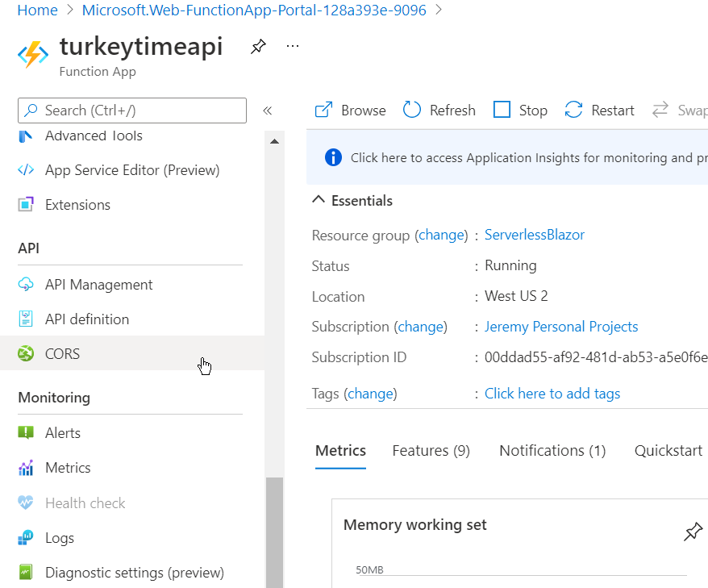Click the blue info icon in banner

[333, 157]
